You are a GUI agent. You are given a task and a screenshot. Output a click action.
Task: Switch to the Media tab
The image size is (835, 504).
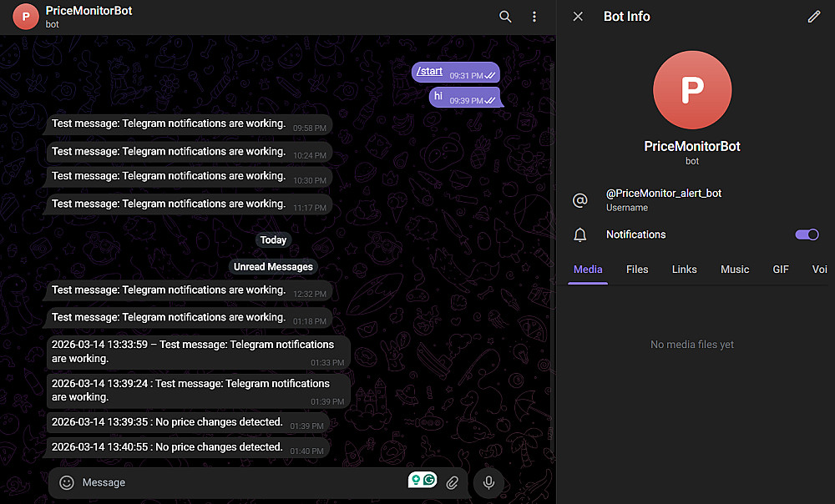pyautogui.click(x=588, y=270)
